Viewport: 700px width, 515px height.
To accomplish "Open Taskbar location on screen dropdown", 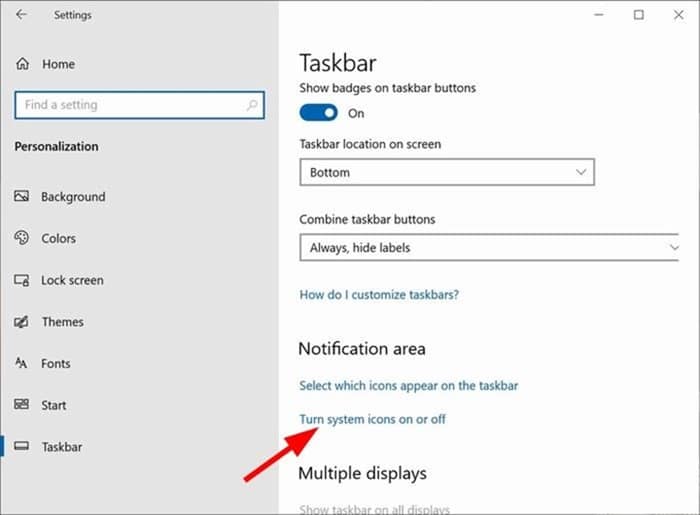I will coord(447,172).
